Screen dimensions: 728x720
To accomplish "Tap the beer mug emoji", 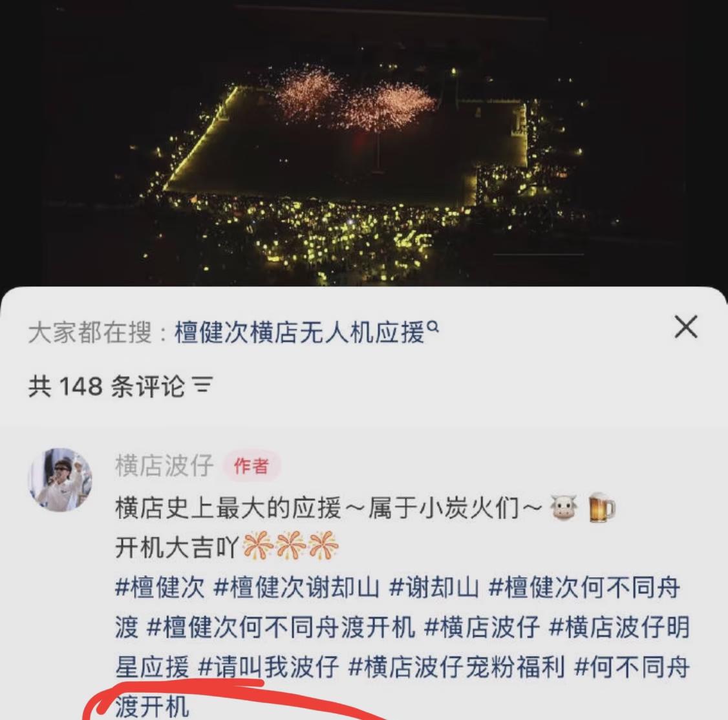I will tap(601, 507).
